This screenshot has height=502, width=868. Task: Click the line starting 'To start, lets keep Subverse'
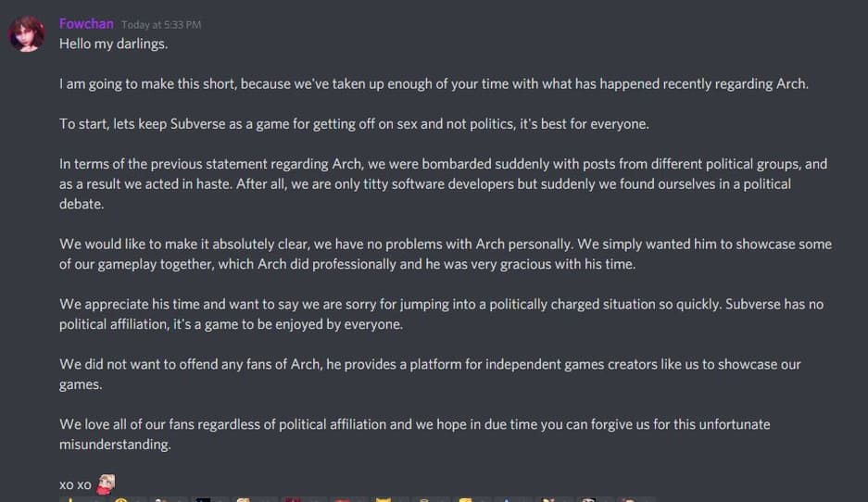point(369,123)
